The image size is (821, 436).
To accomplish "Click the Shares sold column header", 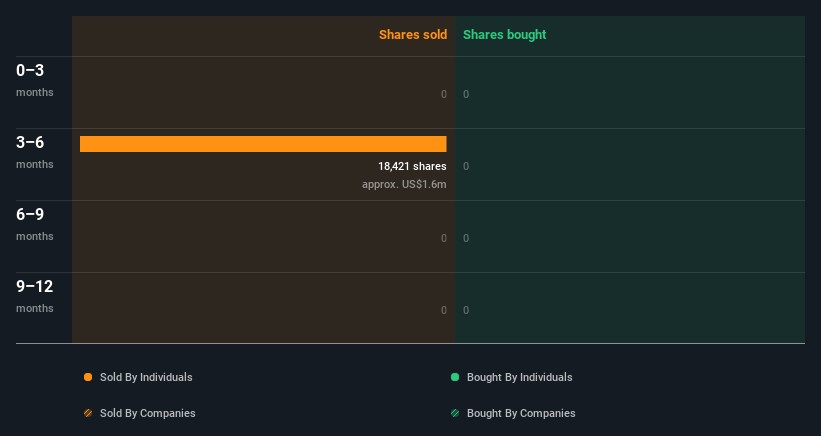I will coord(412,35).
